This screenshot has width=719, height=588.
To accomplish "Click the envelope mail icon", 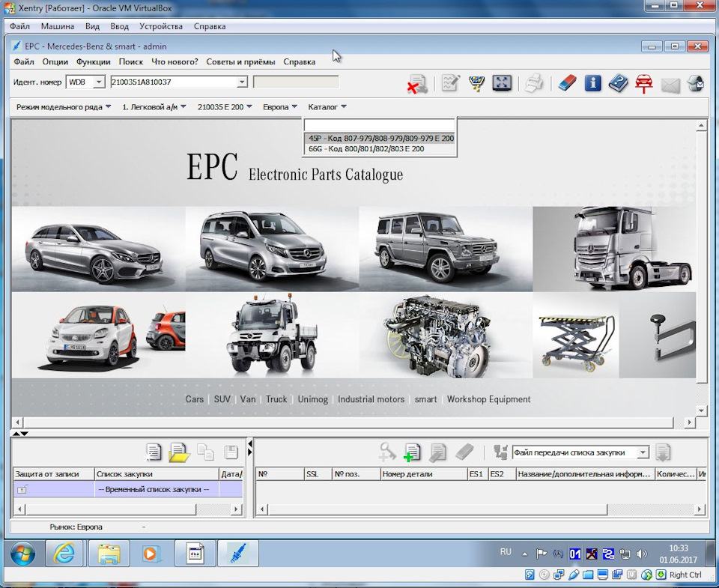I will pyautogui.click(x=670, y=85).
